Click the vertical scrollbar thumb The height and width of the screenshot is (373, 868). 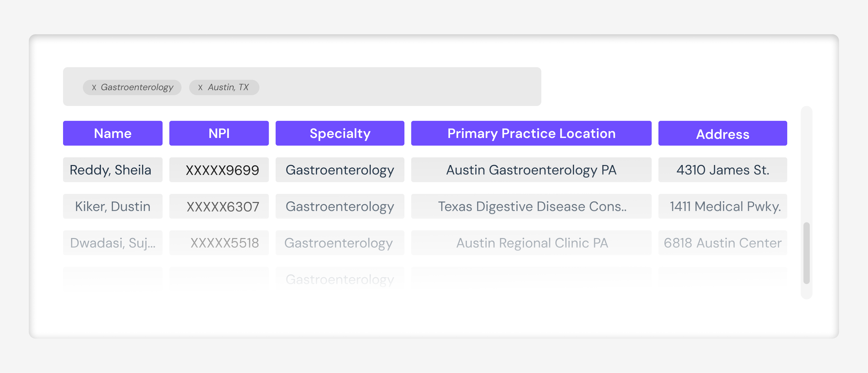tap(806, 253)
